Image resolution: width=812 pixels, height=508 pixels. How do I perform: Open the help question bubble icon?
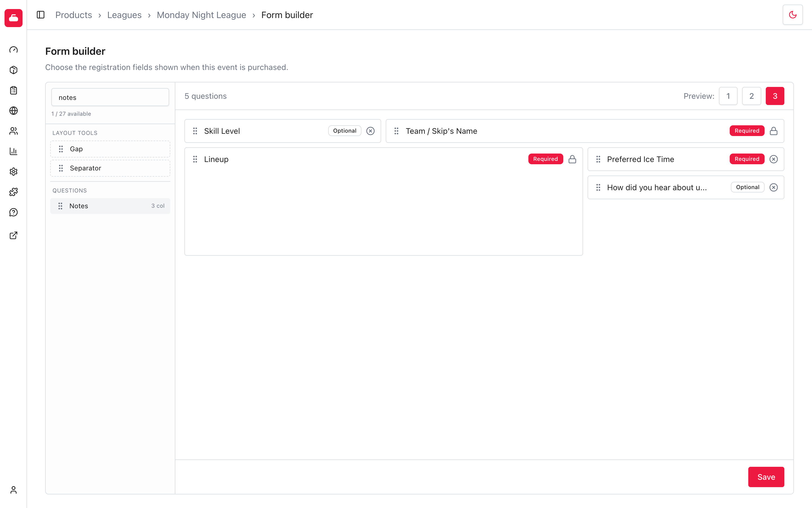[14, 212]
